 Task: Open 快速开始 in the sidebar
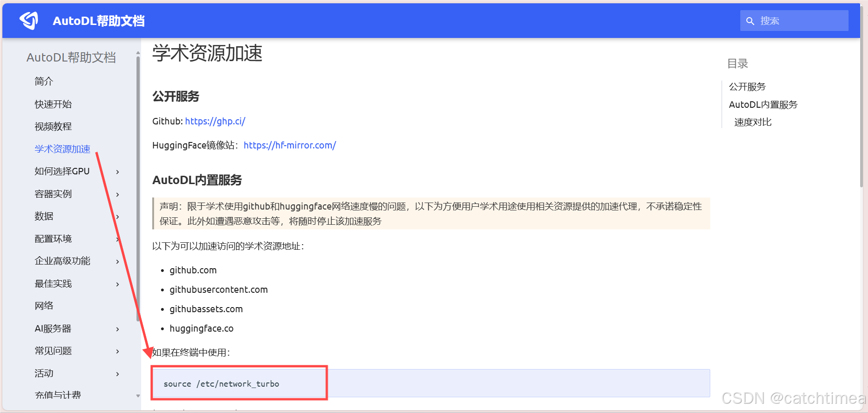coord(53,104)
